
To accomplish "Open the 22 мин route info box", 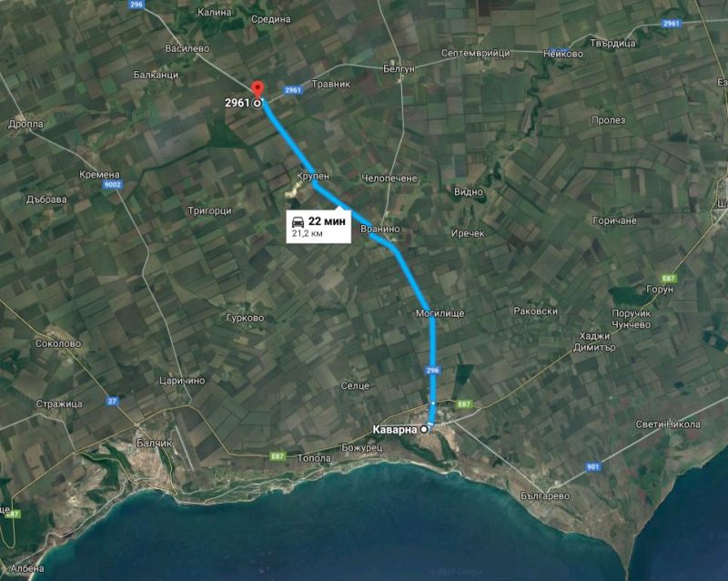I will (x=318, y=227).
